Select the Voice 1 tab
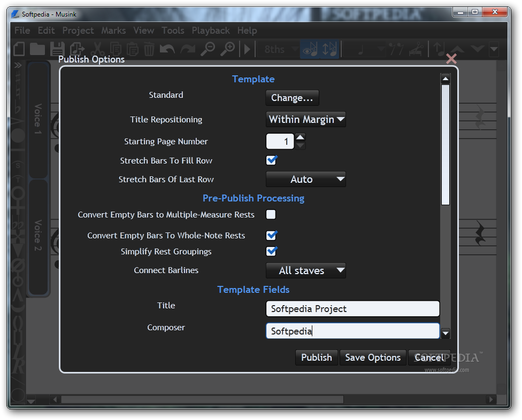Screen dimensions: 522x420 click(x=38, y=119)
